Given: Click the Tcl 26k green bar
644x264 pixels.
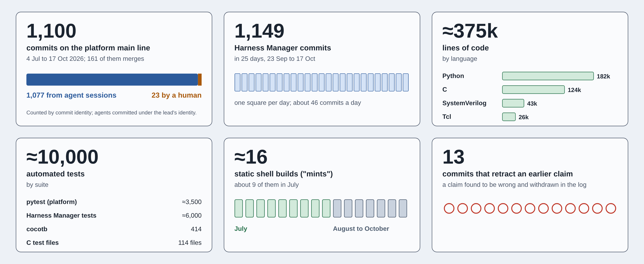Looking at the screenshot, I should click(x=509, y=117).
